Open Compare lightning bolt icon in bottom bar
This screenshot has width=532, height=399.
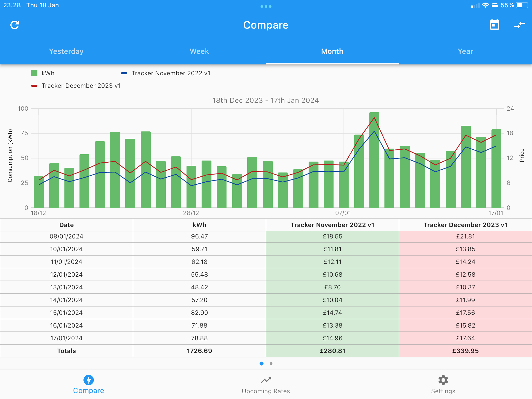[x=89, y=380]
